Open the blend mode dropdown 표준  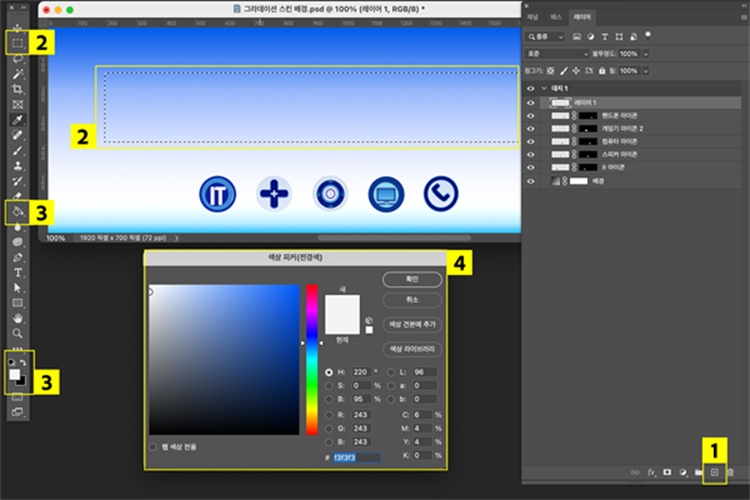click(558, 53)
